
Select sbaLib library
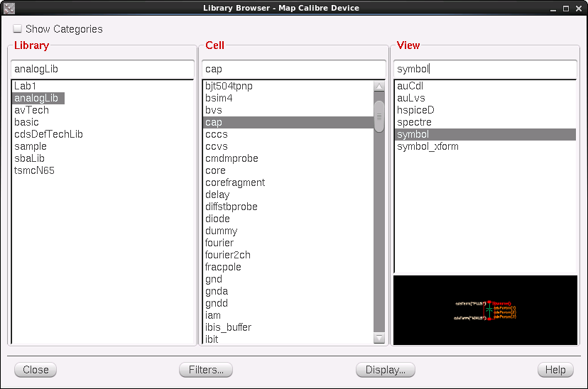[x=29, y=158]
